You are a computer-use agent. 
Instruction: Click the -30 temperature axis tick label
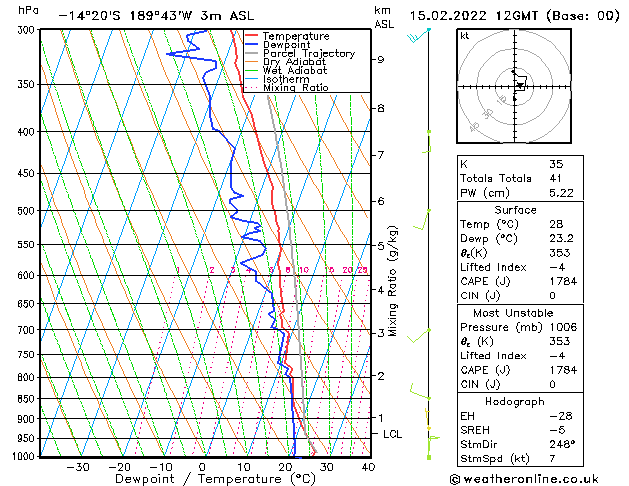click(77, 467)
